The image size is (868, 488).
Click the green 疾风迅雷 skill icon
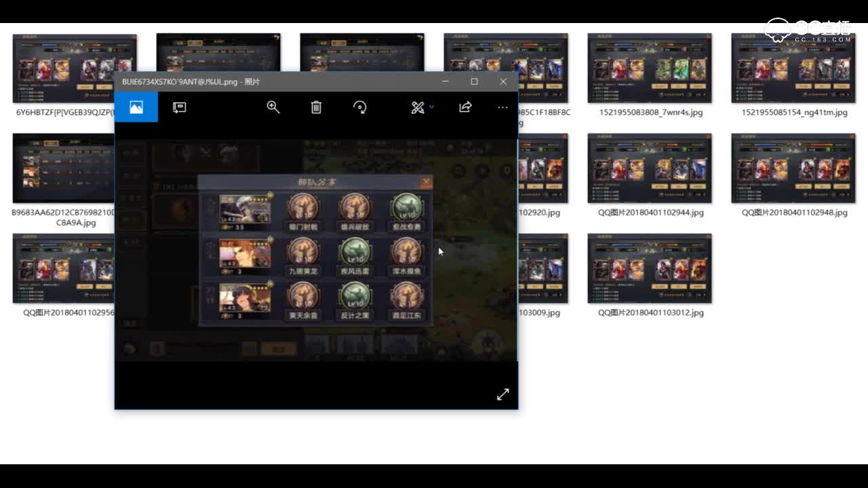point(354,252)
